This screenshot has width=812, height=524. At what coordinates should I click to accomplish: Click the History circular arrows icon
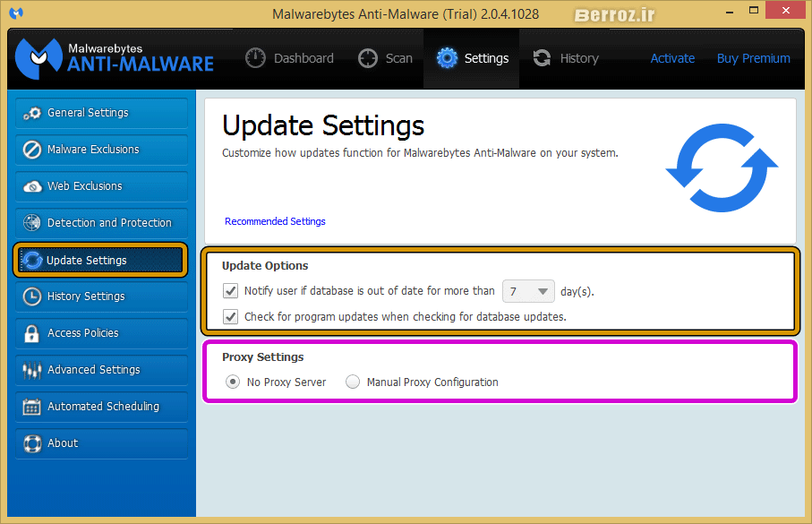tap(542, 58)
